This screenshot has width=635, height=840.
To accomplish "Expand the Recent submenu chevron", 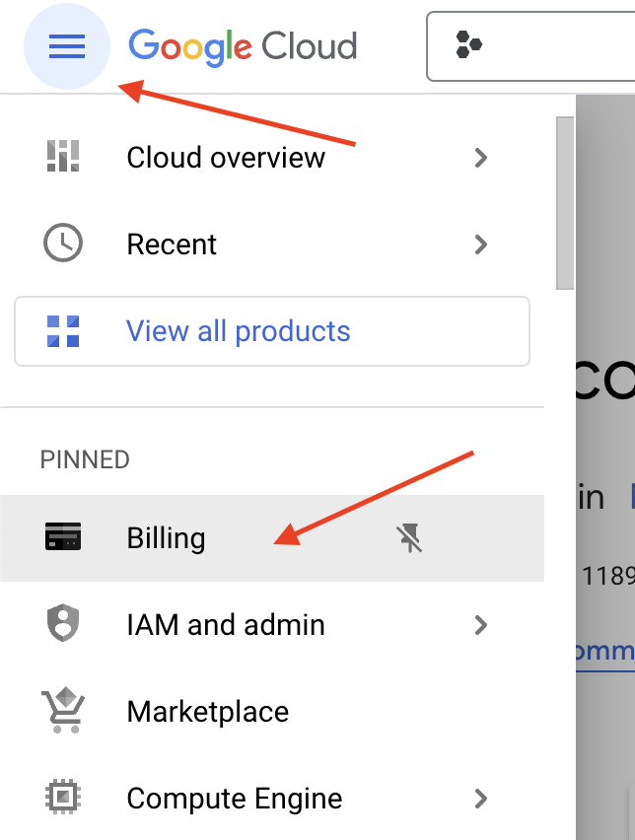I will pos(480,245).
